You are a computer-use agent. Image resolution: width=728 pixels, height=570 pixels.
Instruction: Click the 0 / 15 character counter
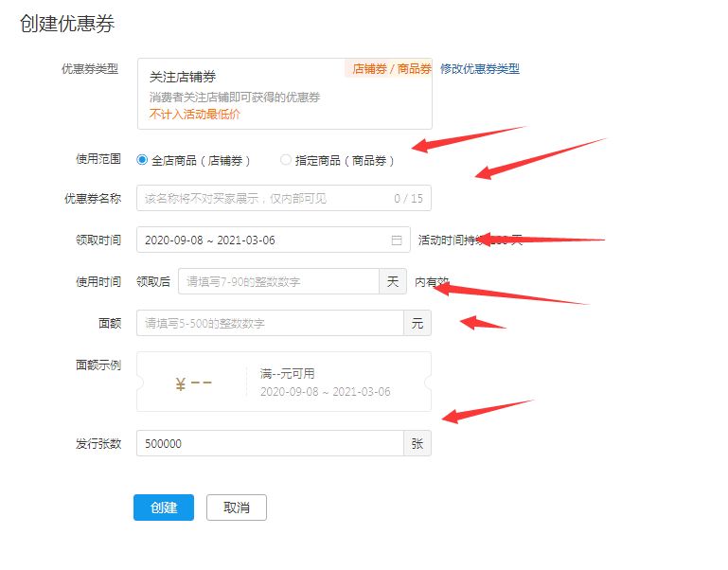tap(408, 199)
